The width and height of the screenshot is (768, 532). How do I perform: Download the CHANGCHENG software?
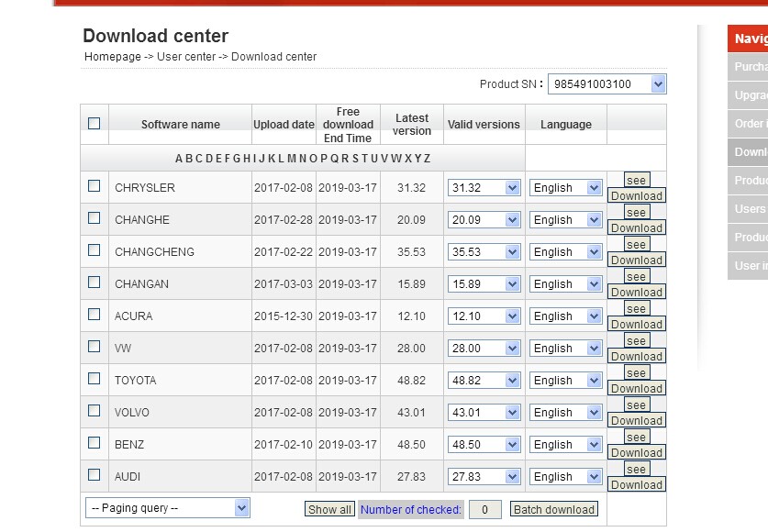pos(637,260)
